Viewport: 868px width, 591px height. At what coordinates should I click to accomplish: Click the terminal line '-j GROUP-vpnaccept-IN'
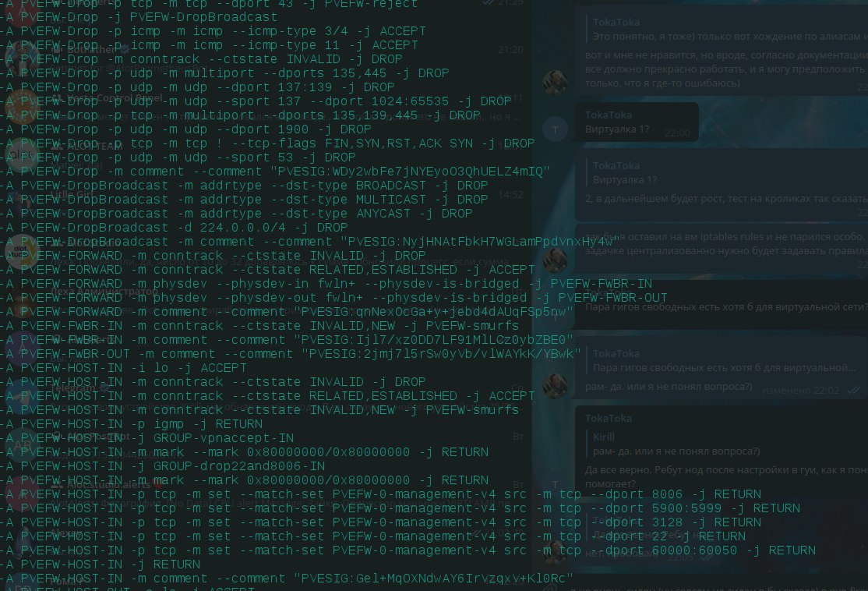click(x=147, y=438)
